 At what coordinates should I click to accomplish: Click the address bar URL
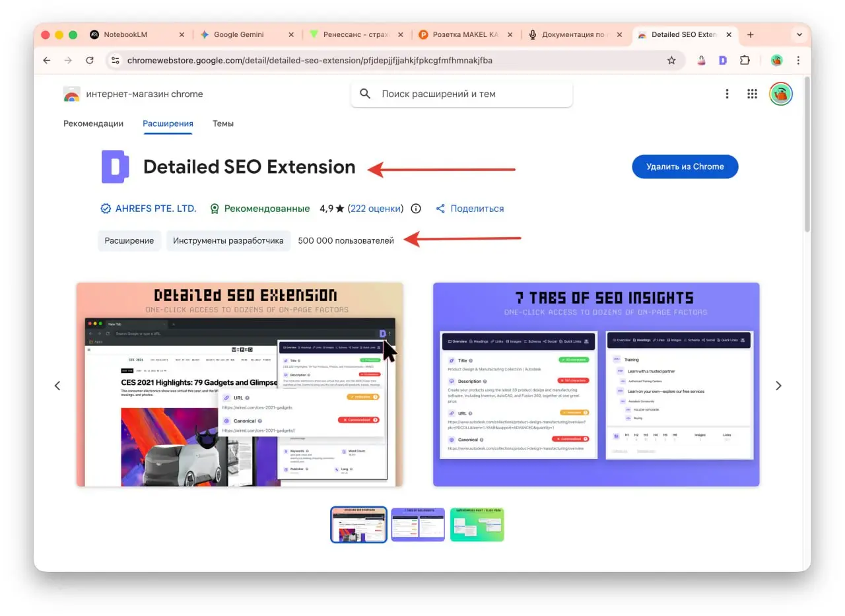click(x=310, y=60)
